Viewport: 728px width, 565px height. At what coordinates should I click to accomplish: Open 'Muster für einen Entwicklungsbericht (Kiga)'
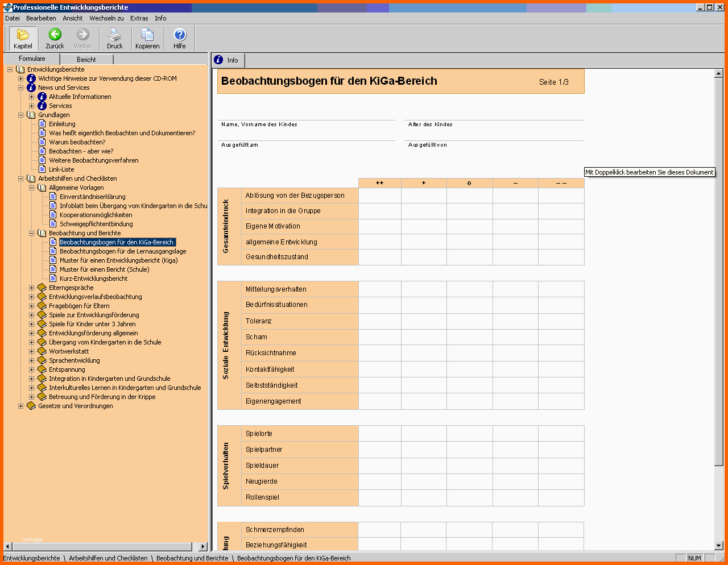(x=119, y=260)
